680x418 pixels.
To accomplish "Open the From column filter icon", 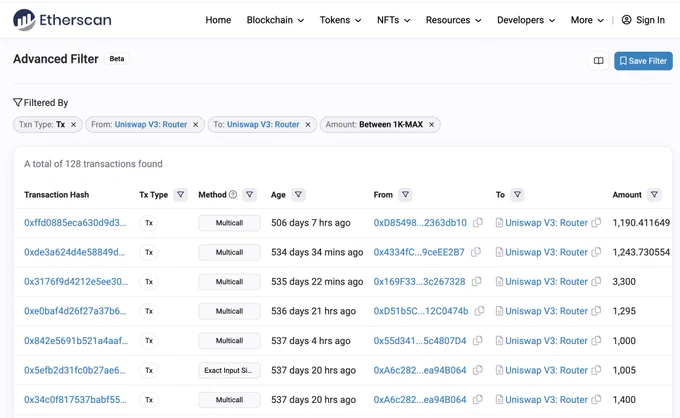I will pyautogui.click(x=405, y=195).
